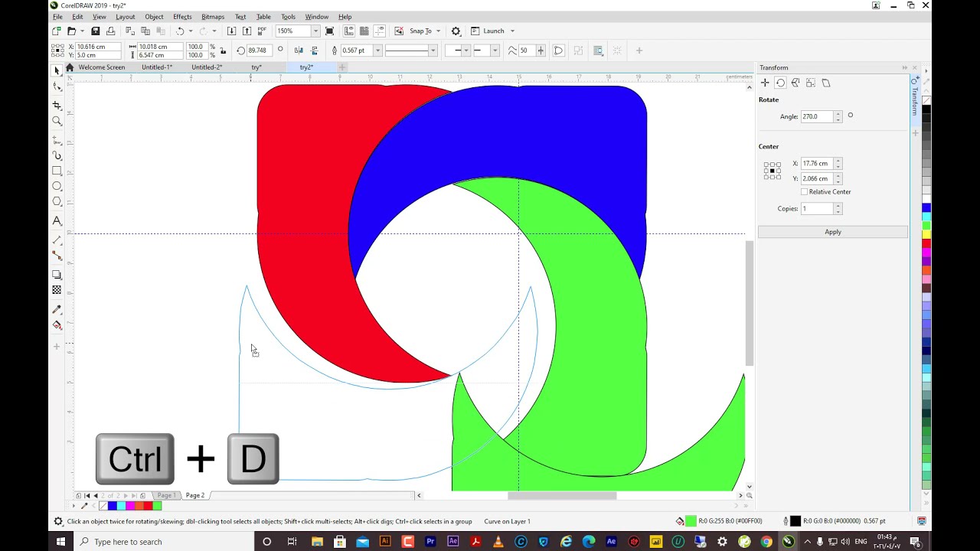980x551 pixels.
Task: Publish to PDF icon
Action: 262,31
